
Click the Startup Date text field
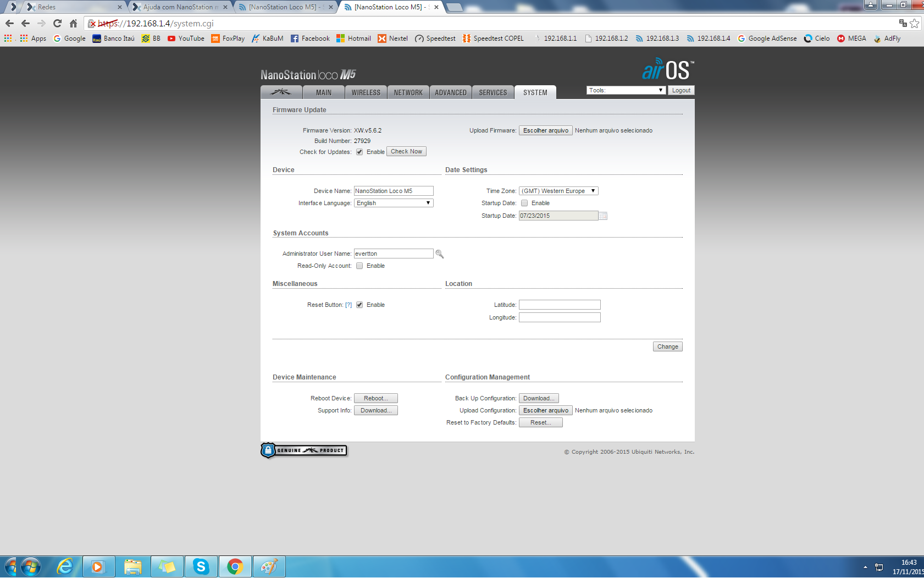tap(558, 216)
